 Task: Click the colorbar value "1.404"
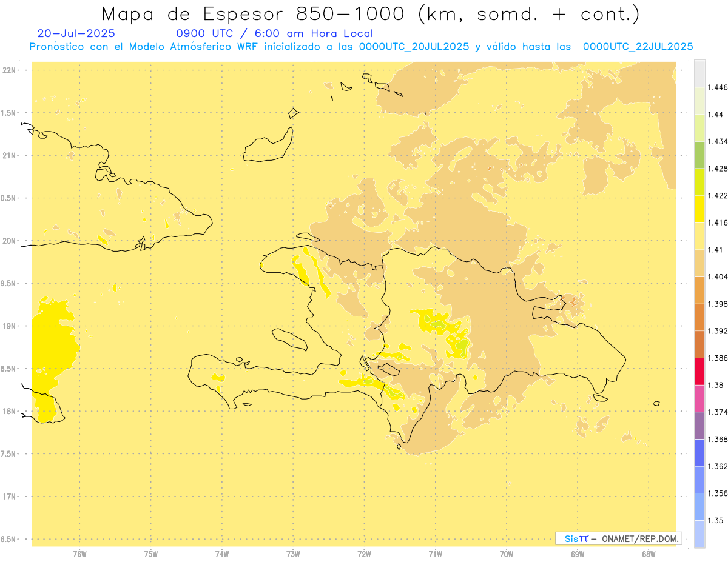coord(718,276)
